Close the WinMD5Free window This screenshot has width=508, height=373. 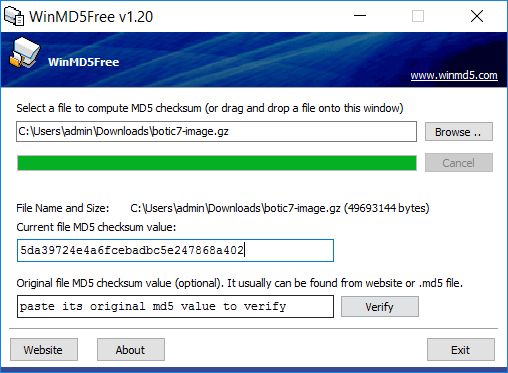pyautogui.click(x=477, y=16)
